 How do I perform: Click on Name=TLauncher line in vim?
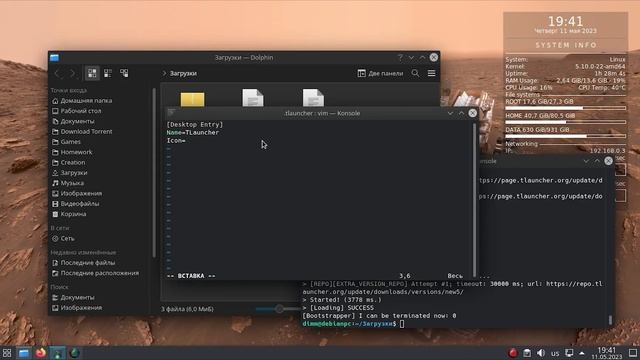click(x=193, y=133)
